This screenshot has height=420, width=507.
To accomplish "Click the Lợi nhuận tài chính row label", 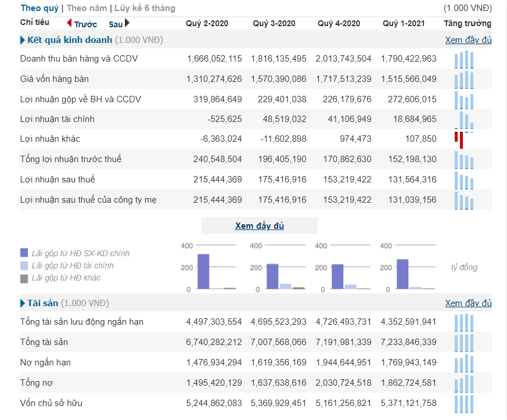I will coord(57,119).
